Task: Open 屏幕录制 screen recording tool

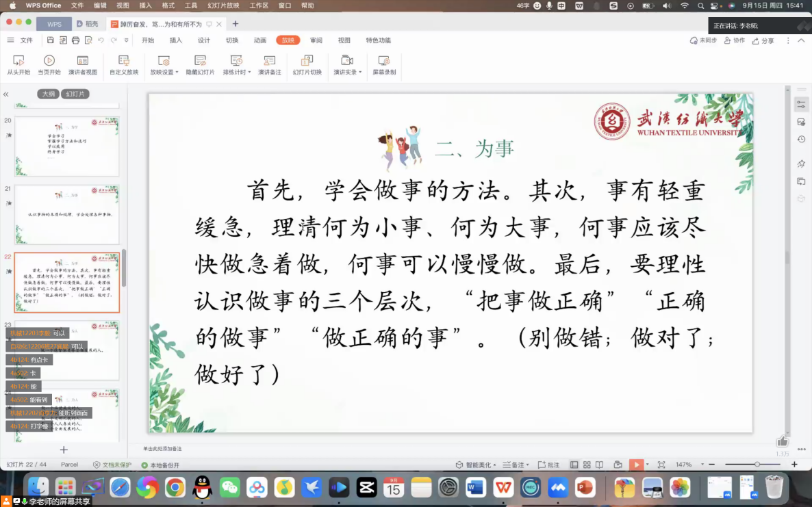Action: (384, 64)
